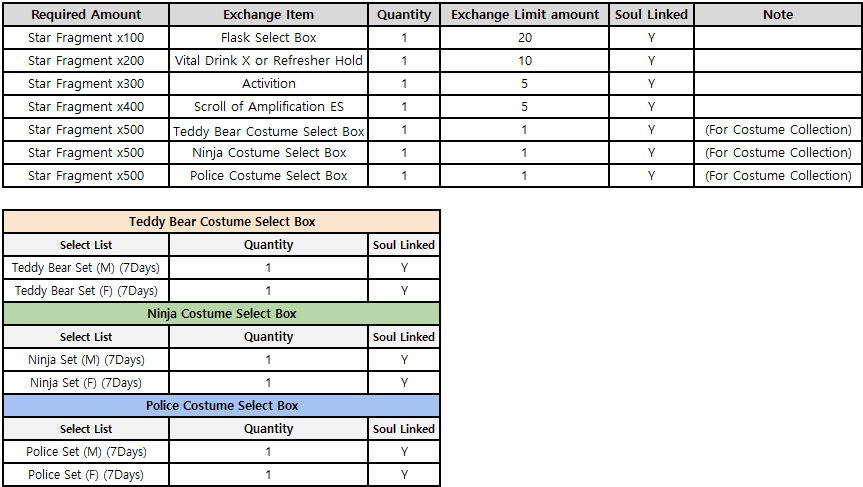Click the Required Amount column header

point(86,15)
